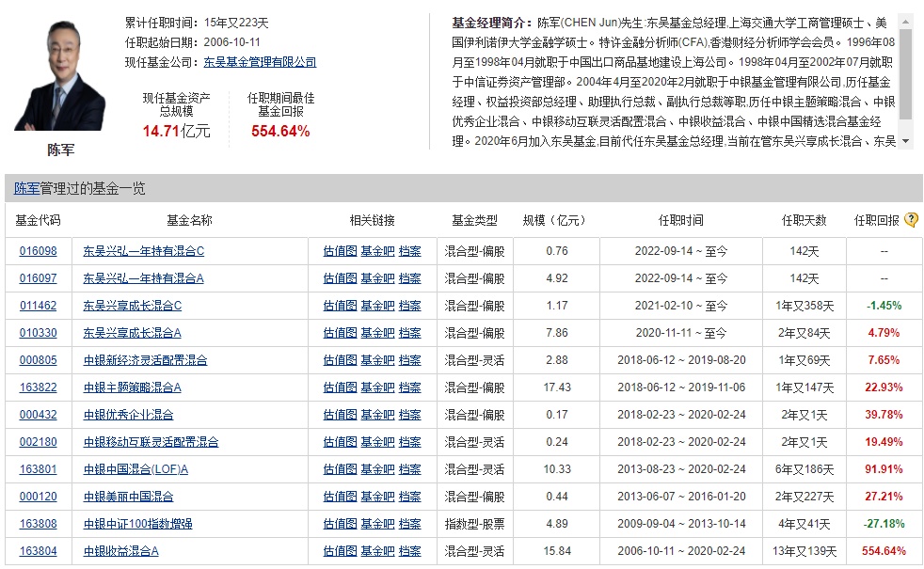Click the scroll down arrow in bio box
Screen dimensions: 924x569
tap(906, 141)
